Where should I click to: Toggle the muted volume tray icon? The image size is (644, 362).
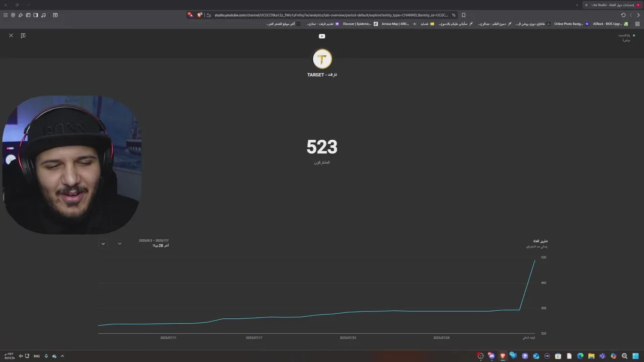coord(21,356)
